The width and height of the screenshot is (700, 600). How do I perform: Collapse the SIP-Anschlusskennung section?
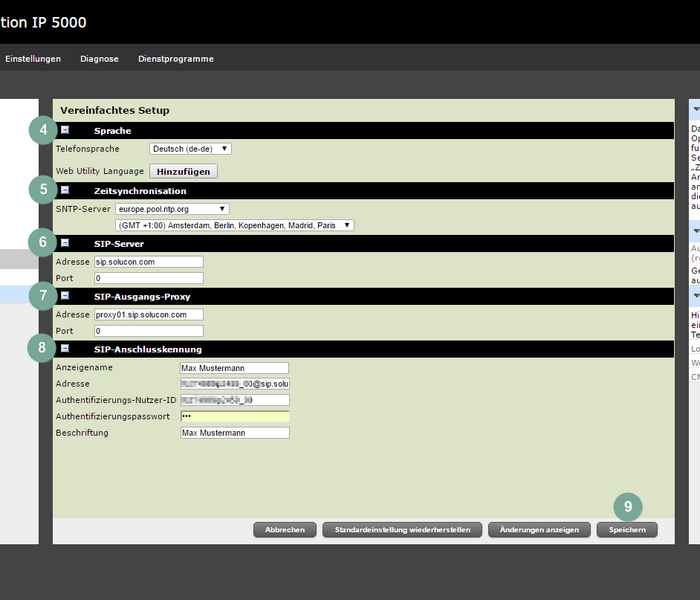click(65, 349)
